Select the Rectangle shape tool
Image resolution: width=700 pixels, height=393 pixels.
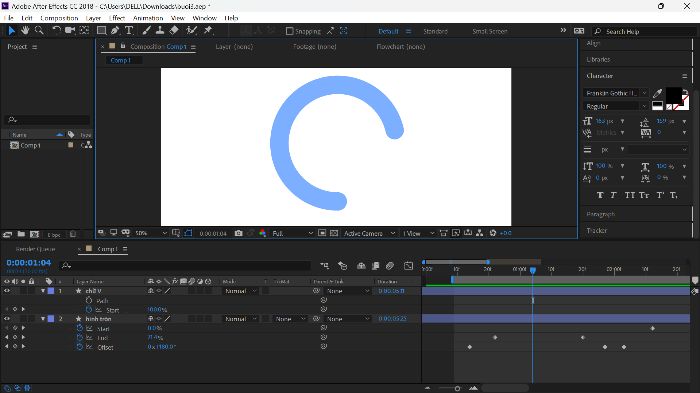(101, 30)
